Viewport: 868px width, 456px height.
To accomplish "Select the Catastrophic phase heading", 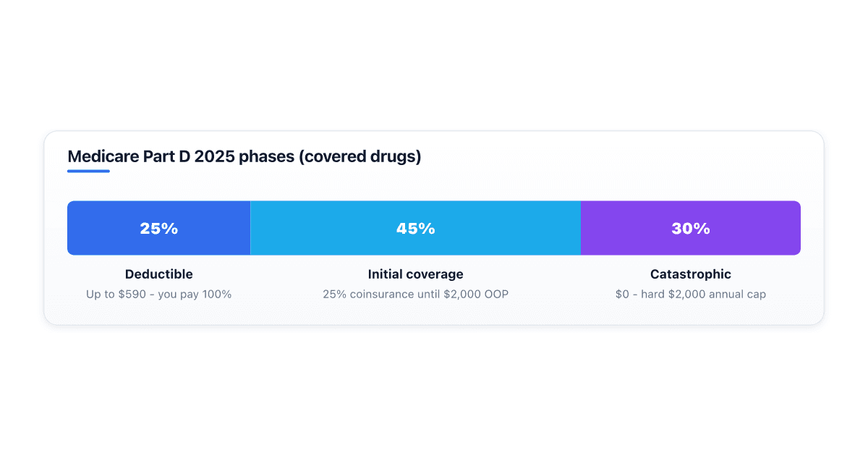I will point(691,274).
